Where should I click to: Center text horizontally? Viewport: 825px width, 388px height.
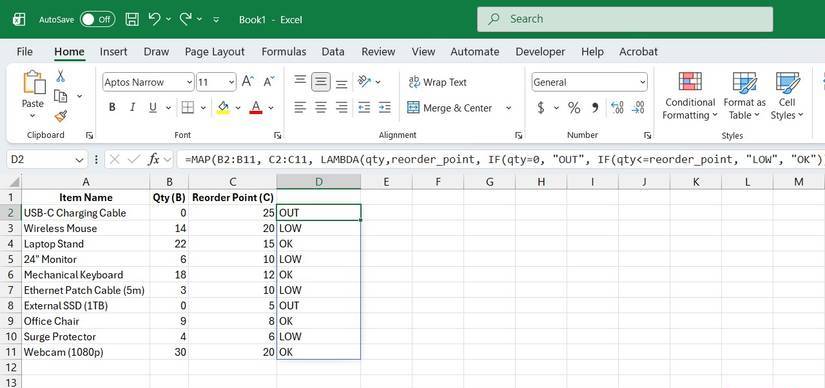pyautogui.click(x=320, y=108)
